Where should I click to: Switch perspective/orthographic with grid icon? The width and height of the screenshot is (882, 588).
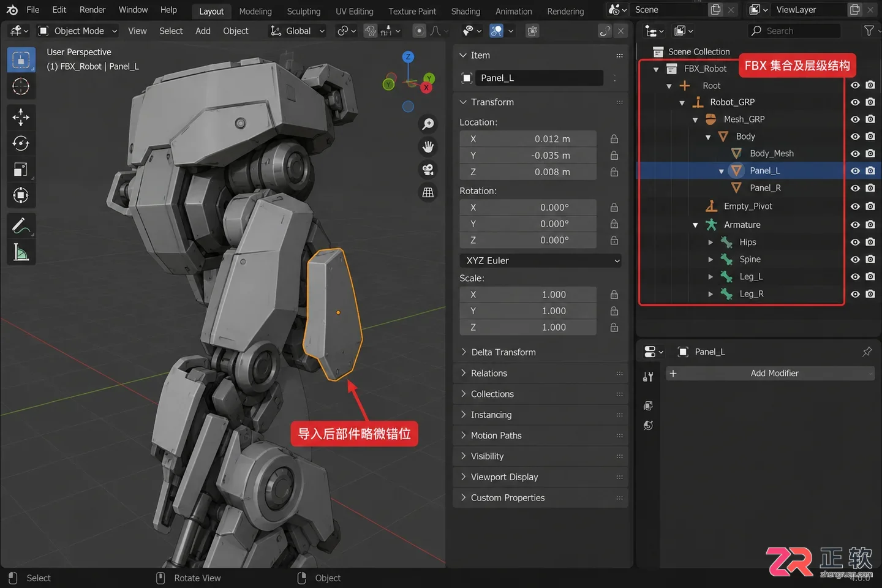tap(428, 192)
